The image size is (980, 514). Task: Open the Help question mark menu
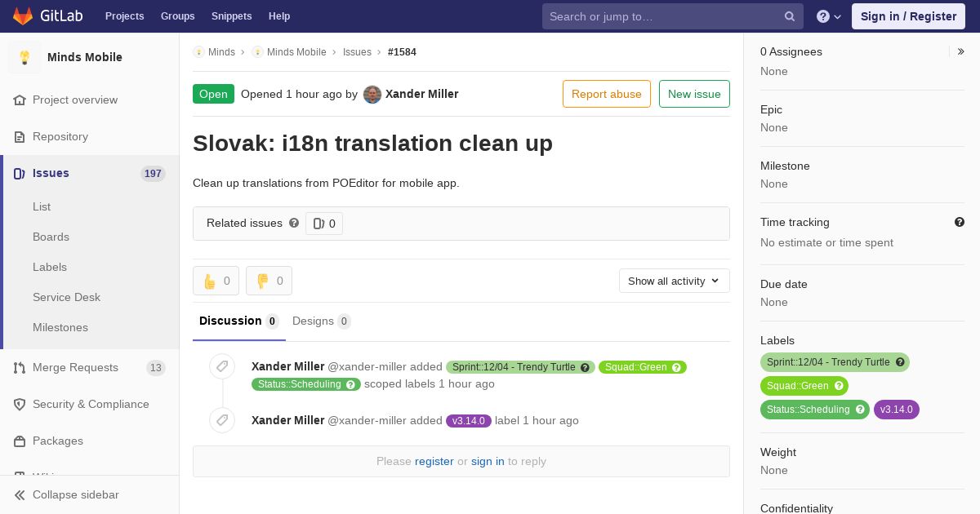829,16
